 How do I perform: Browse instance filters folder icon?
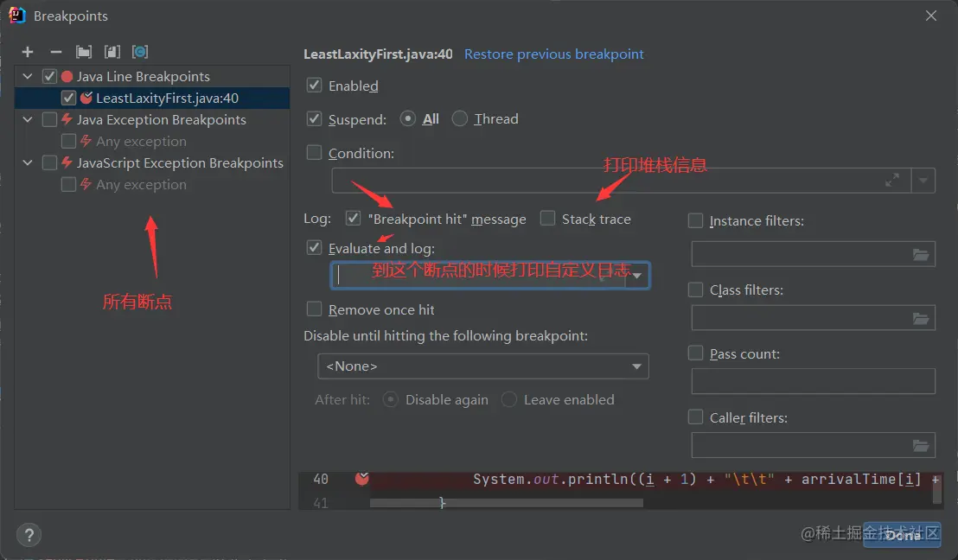coord(921,255)
